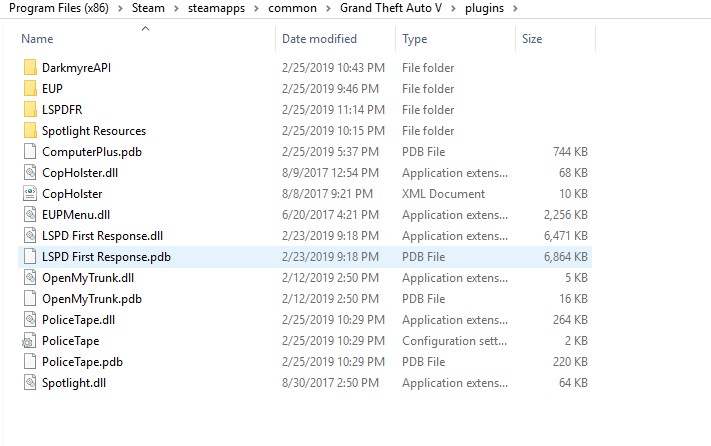
Task: Select the EUPMenu.dll file name
Action: (76, 214)
